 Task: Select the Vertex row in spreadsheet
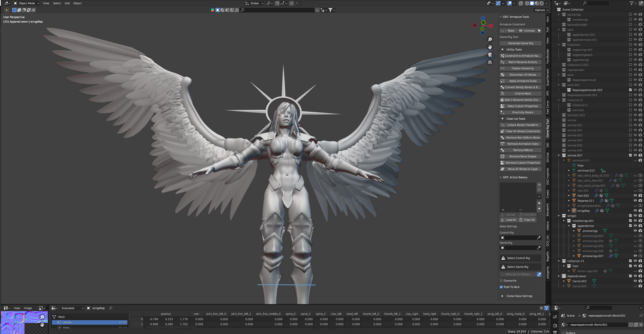pos(90,323)
